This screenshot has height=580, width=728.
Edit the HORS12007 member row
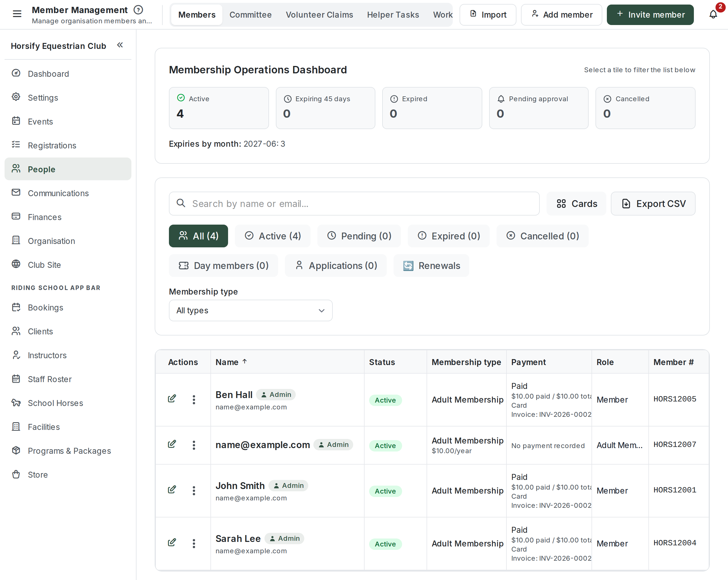point(172,444)
